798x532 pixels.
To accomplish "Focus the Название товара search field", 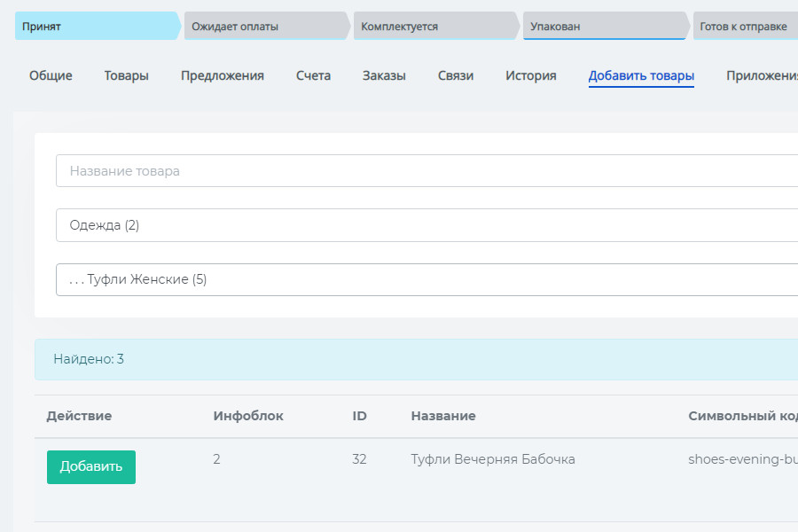I will pos(426,171).
